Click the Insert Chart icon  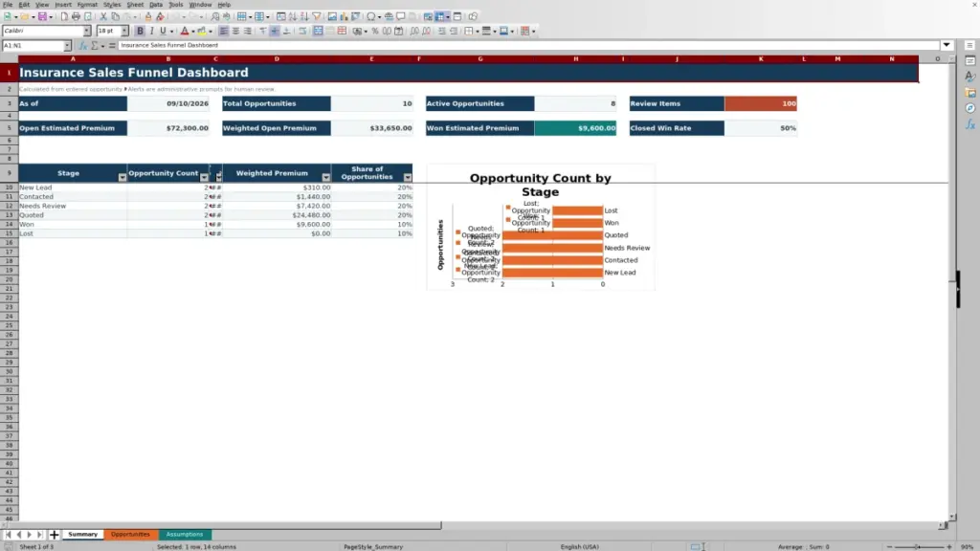344,16
